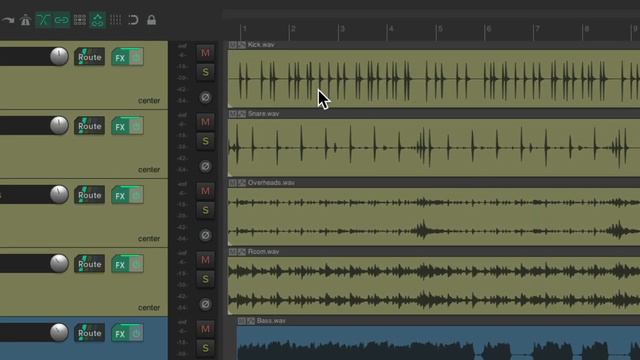
Task: Click the Room track knob
Action: tap(59, 264)
